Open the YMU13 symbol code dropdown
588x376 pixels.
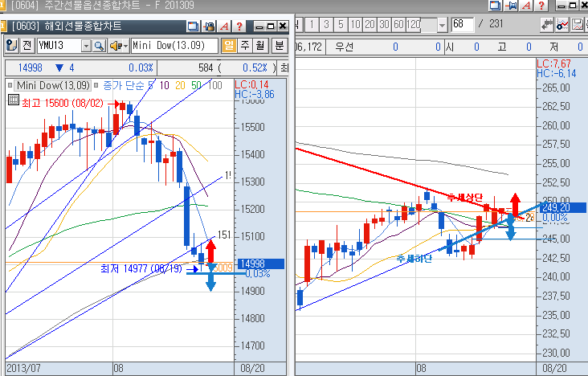pos(87,45)
